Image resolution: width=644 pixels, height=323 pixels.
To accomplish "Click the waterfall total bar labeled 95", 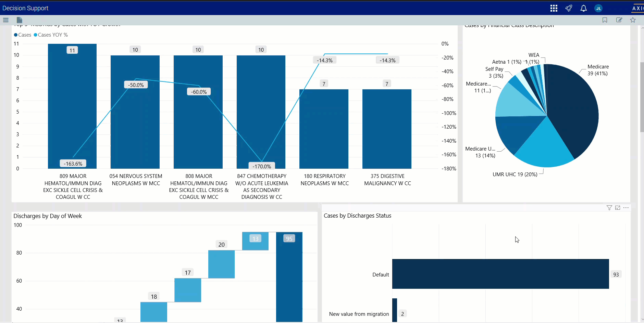I will coord(289,277).
